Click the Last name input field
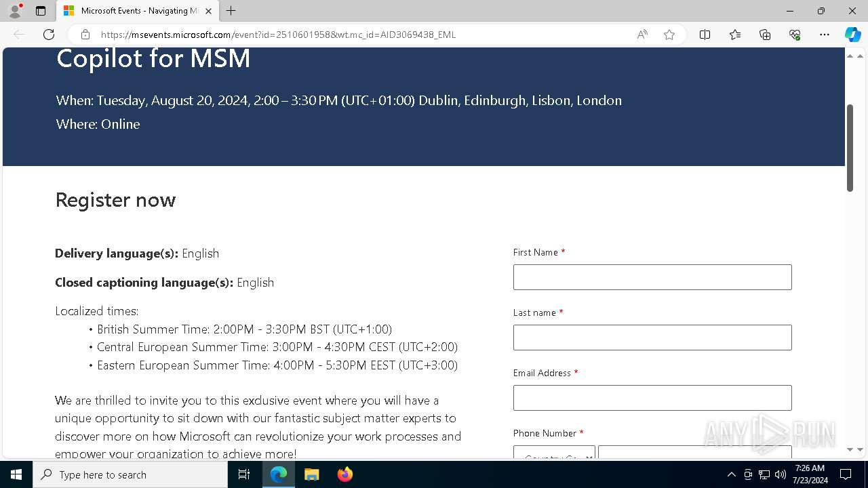This screenshot has width=868, height=488. pos(652,338)
